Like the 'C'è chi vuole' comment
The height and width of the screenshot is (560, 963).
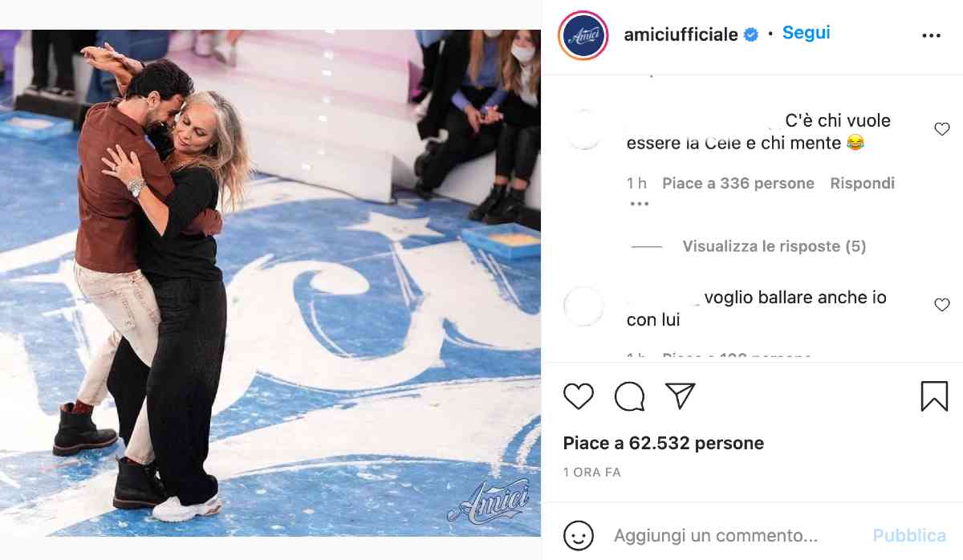[x=942, y=129]
